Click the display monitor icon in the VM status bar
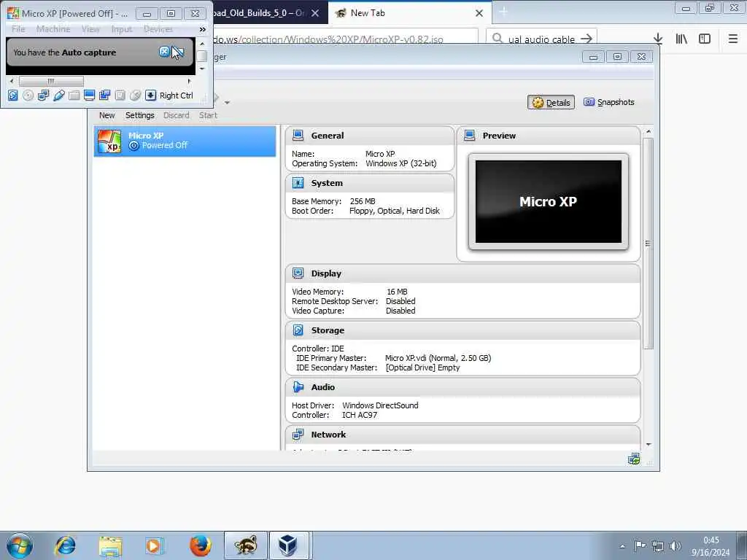 click(89, 96)
